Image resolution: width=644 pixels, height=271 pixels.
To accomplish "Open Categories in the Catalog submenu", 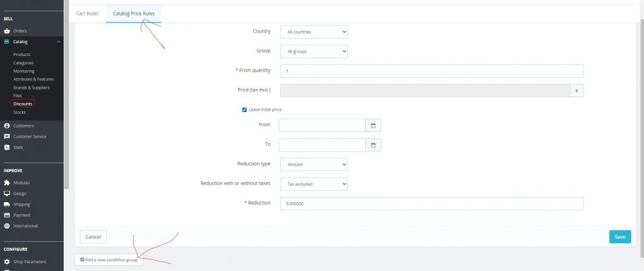I will click(23, 63).
